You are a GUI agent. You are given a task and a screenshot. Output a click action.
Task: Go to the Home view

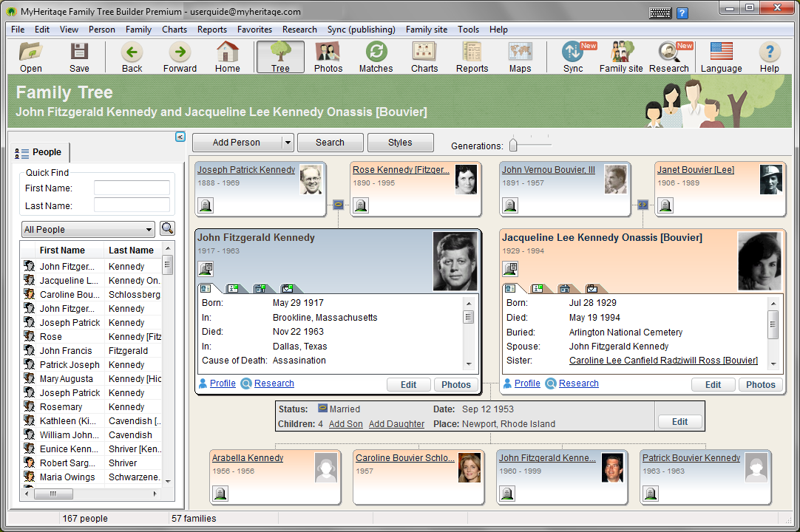click(228, 57)
